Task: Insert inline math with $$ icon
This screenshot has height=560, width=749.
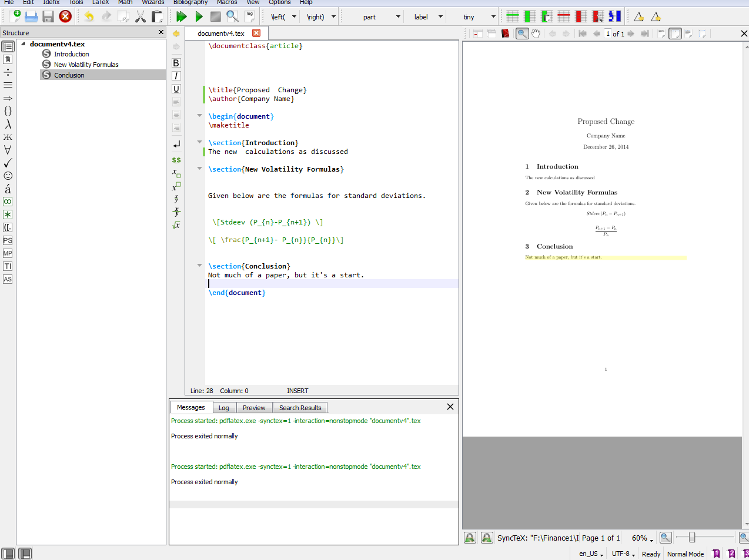Action: pyautogui.click(x=176, y=160)
